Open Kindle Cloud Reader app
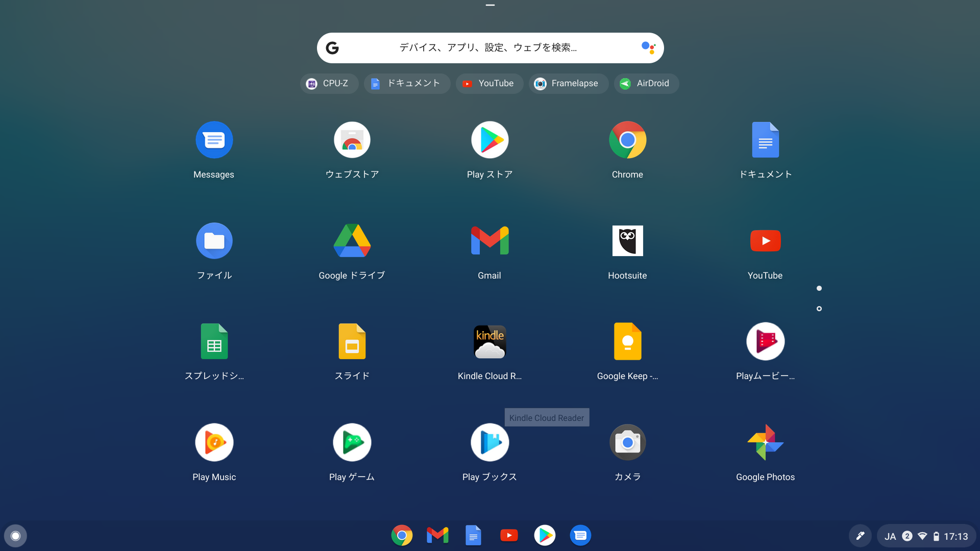980x551 pixels. (x=489, y=342)
